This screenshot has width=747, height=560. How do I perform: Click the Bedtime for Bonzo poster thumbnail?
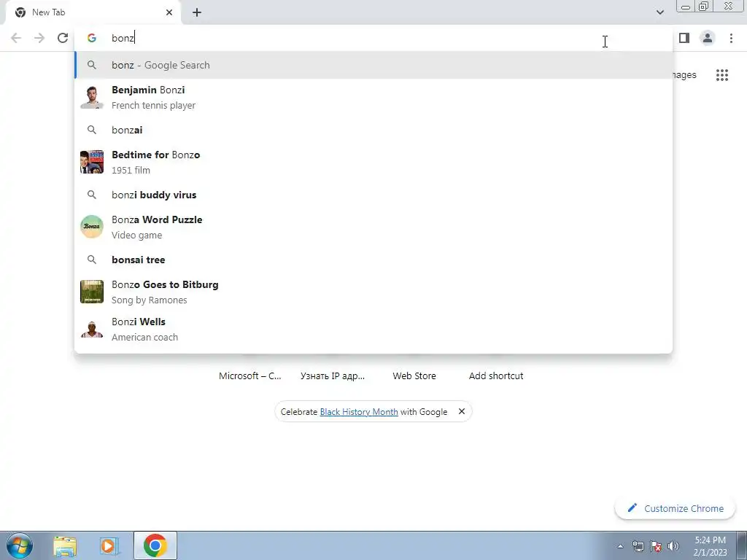91,162
